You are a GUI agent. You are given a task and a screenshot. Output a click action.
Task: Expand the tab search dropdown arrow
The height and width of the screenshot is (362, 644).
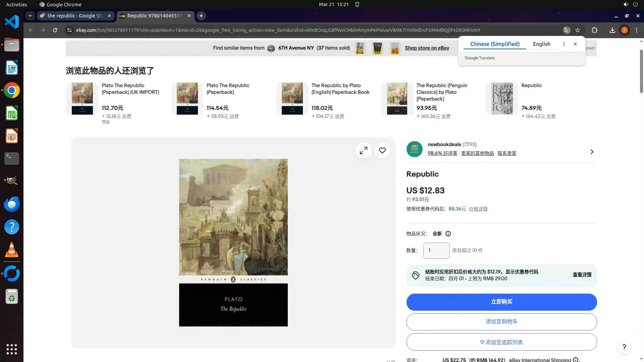(30, 16)
